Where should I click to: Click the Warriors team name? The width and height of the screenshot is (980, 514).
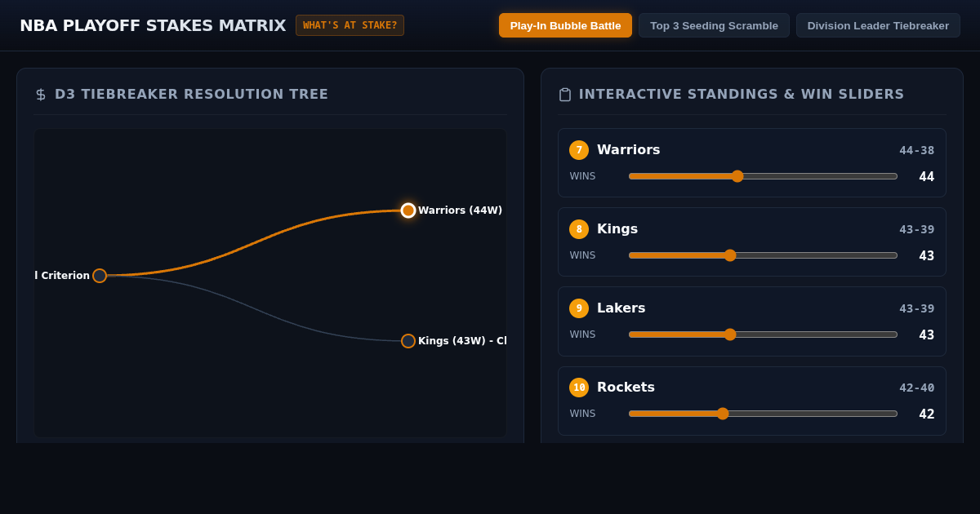[x=628, y=150]
